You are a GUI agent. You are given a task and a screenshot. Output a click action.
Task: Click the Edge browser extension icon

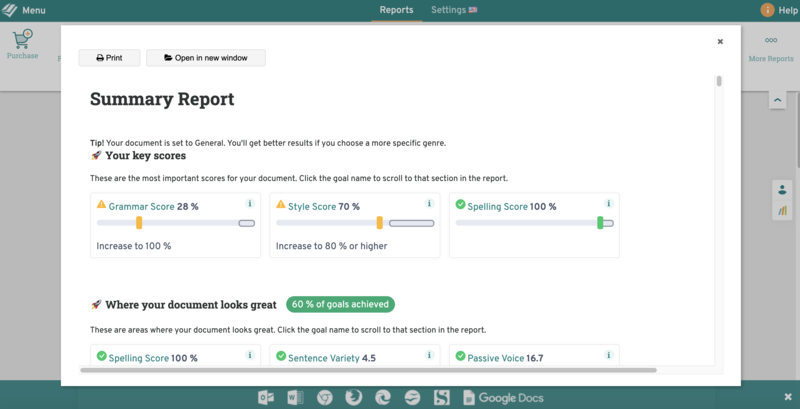tap(383, 397)
